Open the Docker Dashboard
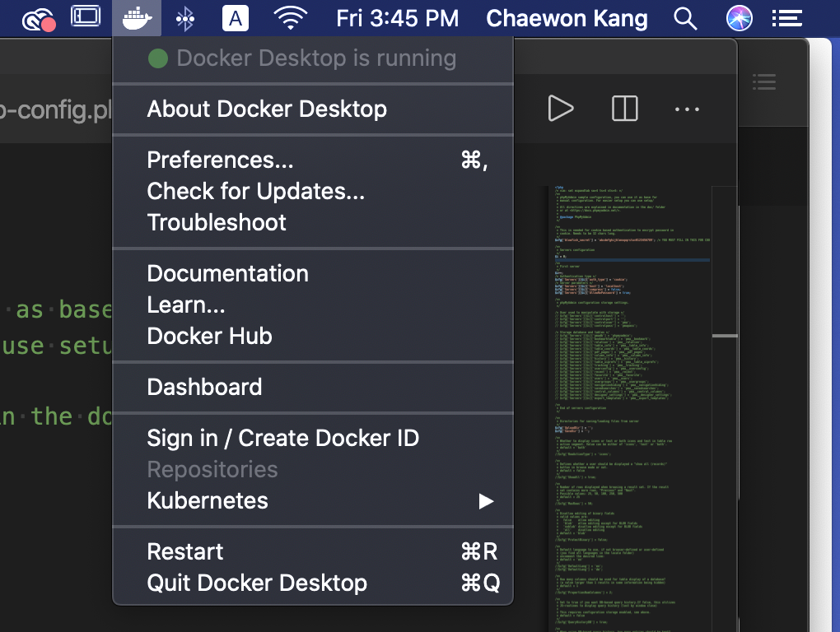Image resolution: width=840 pixels, height=632 pixels. [314, 387]
